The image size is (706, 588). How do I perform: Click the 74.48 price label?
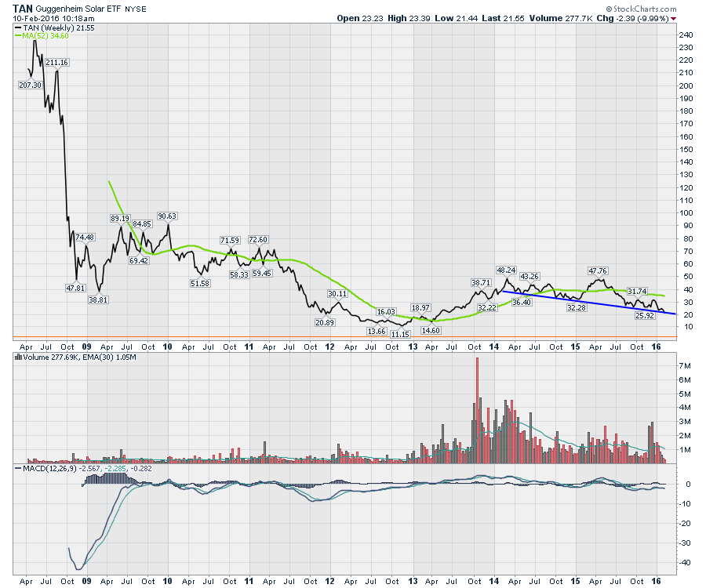85,238
